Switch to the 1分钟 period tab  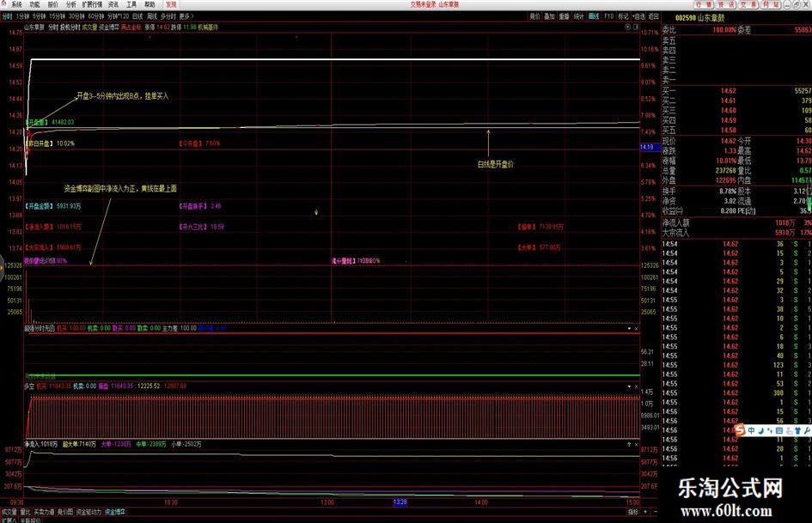tap(23, 16)
